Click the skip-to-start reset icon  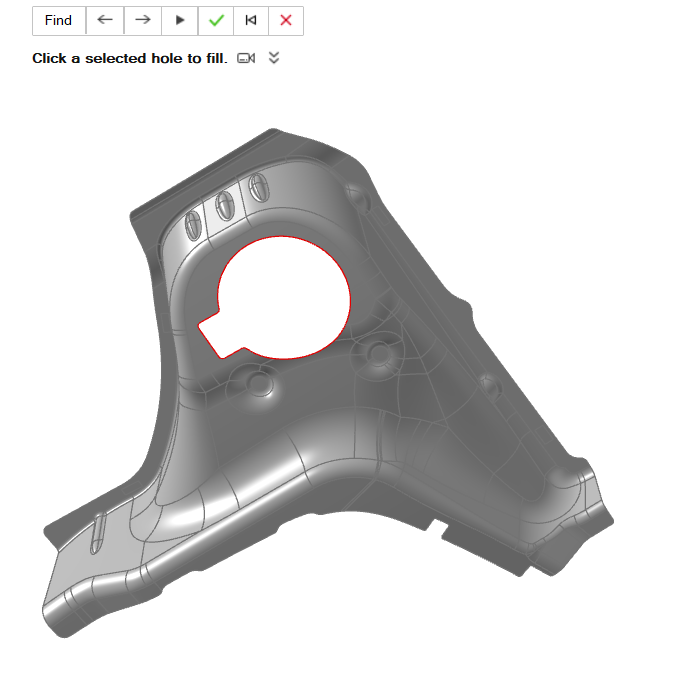click(x=251, y=21)
